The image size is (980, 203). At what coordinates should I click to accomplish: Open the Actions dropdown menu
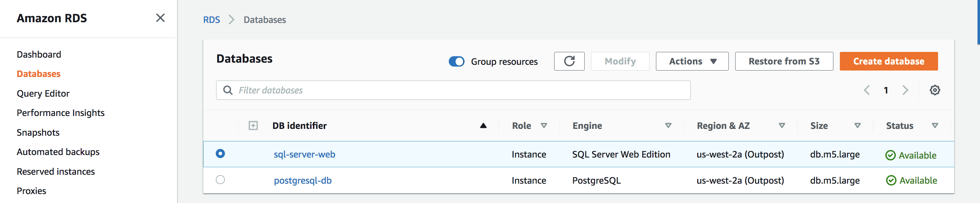[x=692, y=61]
